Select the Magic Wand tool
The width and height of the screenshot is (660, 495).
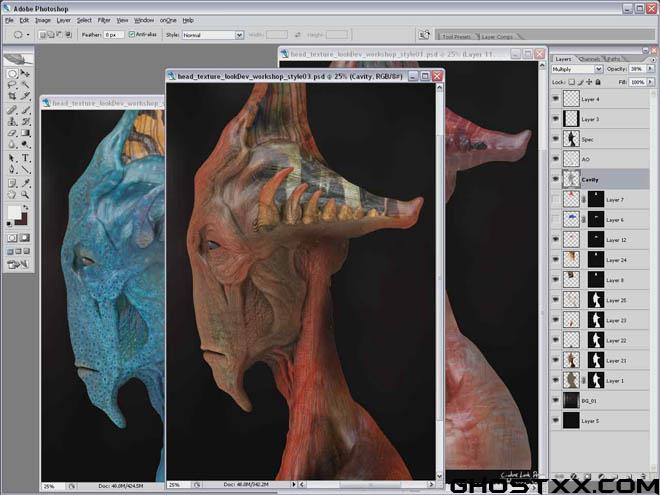point(25,85)
